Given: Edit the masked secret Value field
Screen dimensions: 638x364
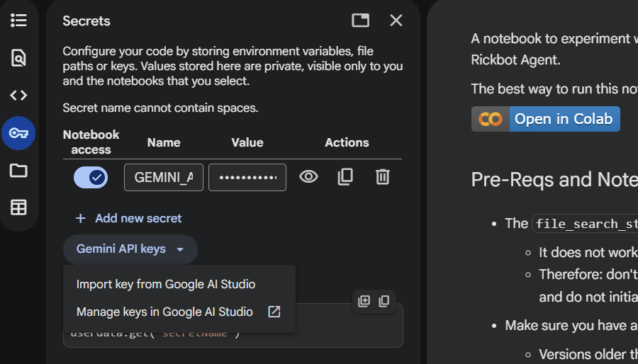Looking at the screenshot, I should coord(247,178).
